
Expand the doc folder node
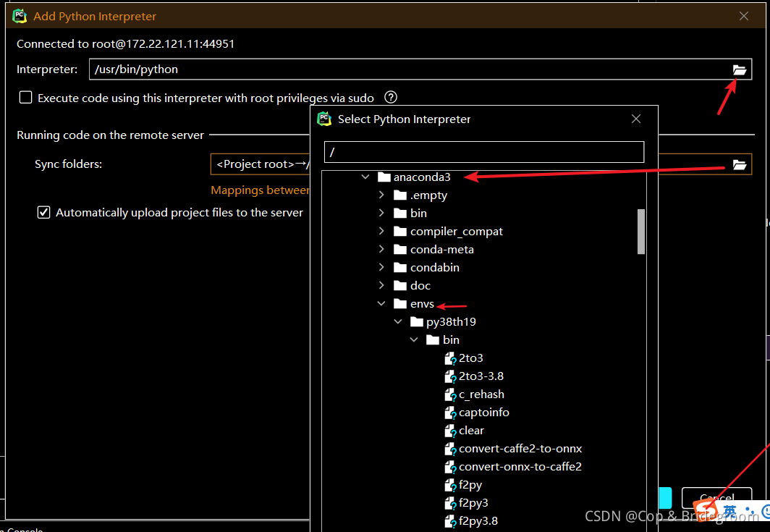381,285
